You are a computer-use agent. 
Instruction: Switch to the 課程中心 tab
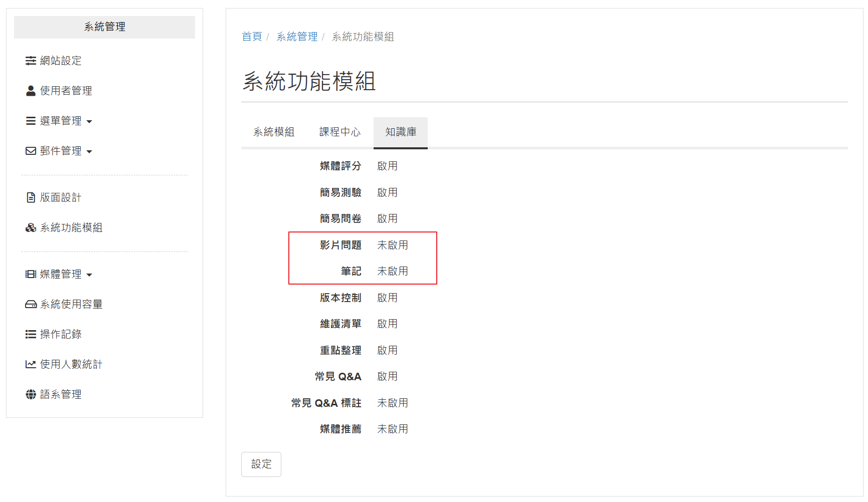pyautogui.click(x=340, y=132)
